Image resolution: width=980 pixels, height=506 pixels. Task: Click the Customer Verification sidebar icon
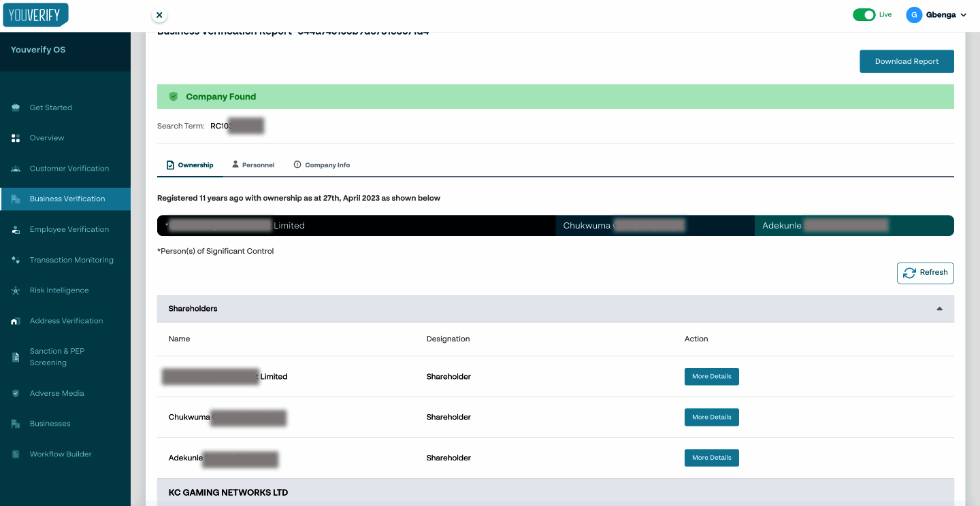[x=16, y=169]
